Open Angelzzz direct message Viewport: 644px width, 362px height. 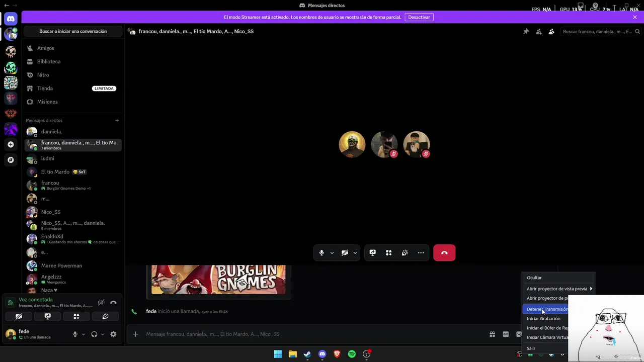click(x=73, y=279)
